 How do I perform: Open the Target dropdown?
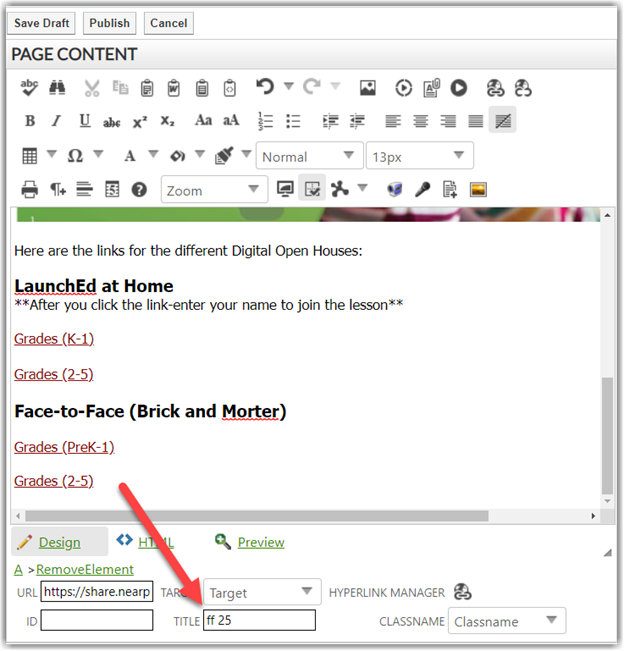point(262,592)
